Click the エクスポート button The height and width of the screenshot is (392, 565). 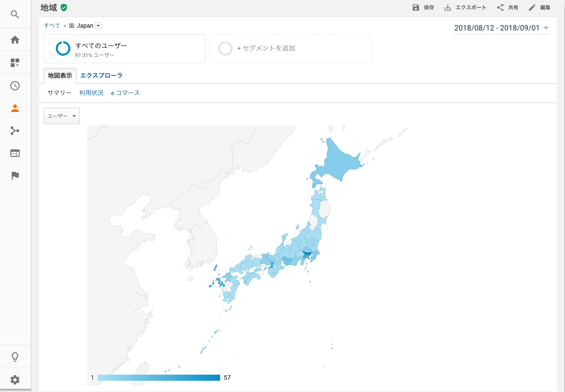[x=465, y=7]
